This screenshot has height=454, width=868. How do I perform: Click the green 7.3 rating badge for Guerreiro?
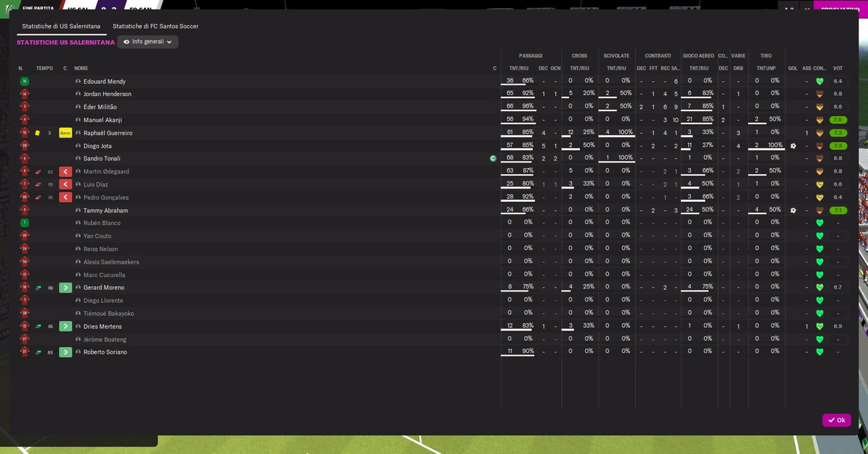(838, 133)
